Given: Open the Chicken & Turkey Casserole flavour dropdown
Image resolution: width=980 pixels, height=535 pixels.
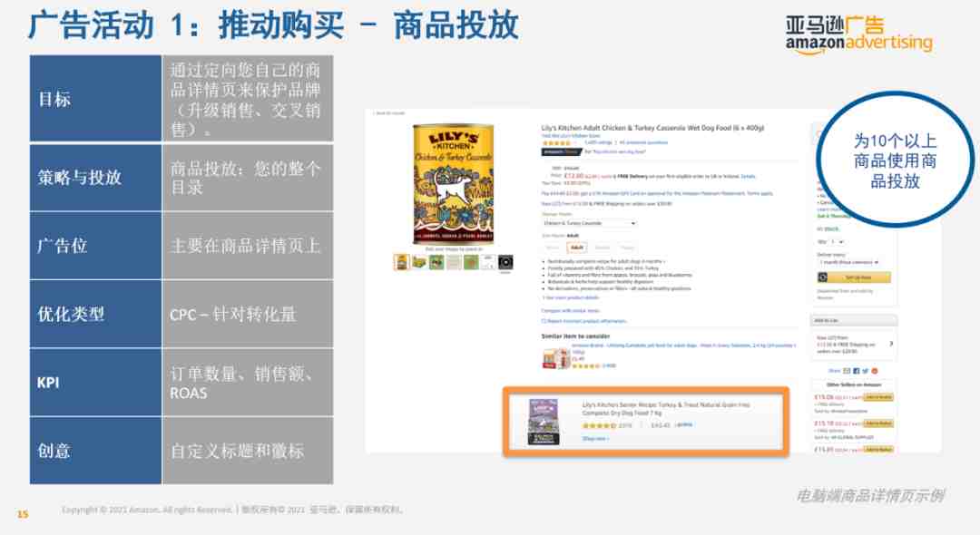Looking at the screenshot, I should pos(589,223).
